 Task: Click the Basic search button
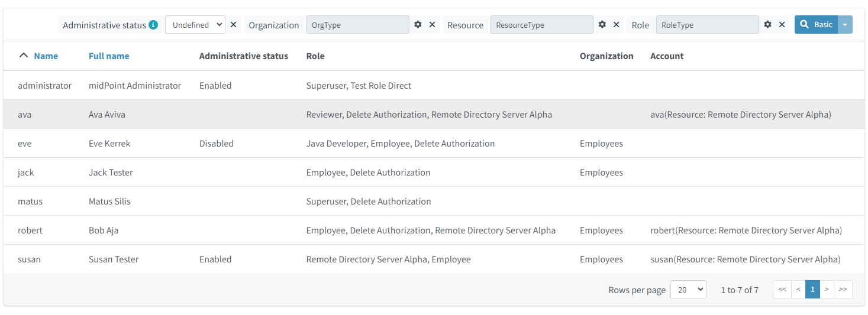(x=816, y=25)
